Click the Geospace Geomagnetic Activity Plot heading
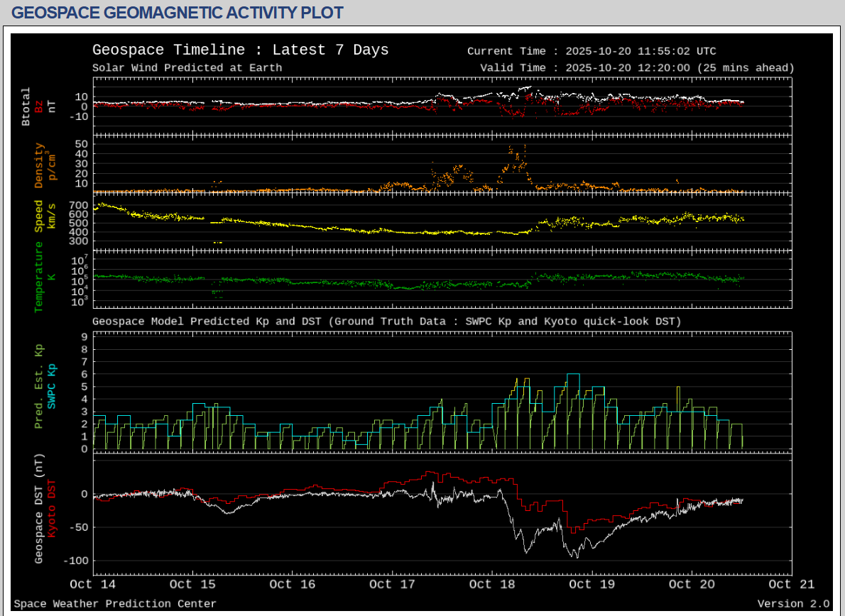This screenshot has width=845, height=616. point(178,13)
